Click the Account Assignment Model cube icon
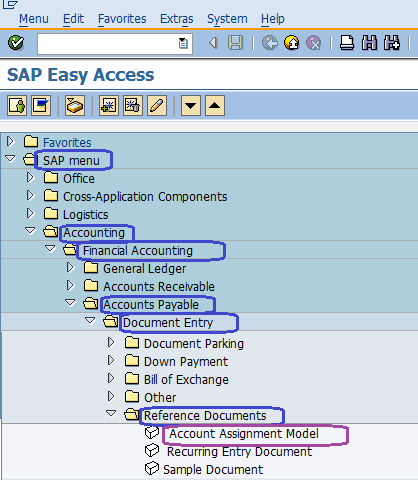The image size is (418, 480). tap(152, 433)
